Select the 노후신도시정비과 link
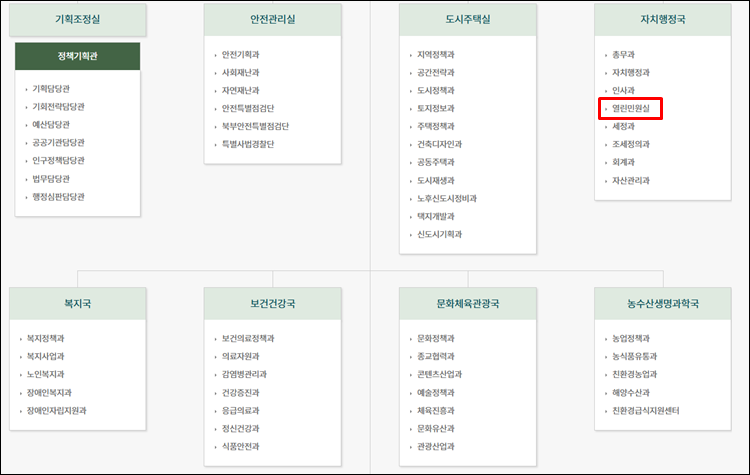This screenshot has width=750, height=475. [447, 199]
